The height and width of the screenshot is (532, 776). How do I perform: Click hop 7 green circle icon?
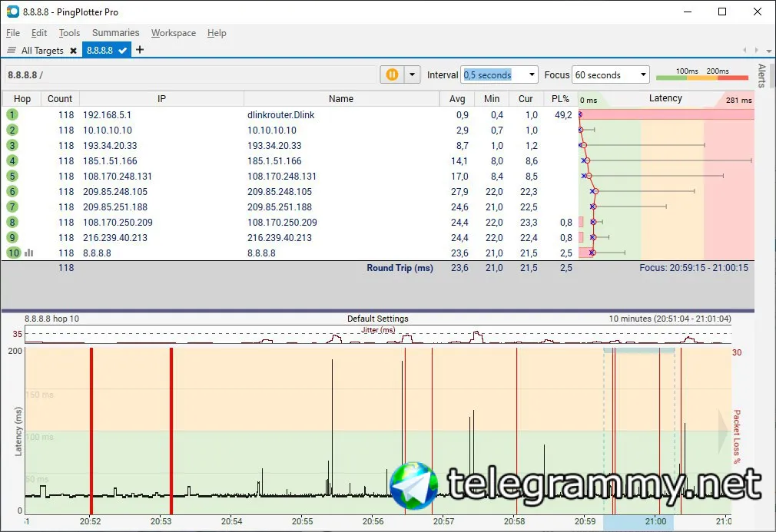[12, 207]
